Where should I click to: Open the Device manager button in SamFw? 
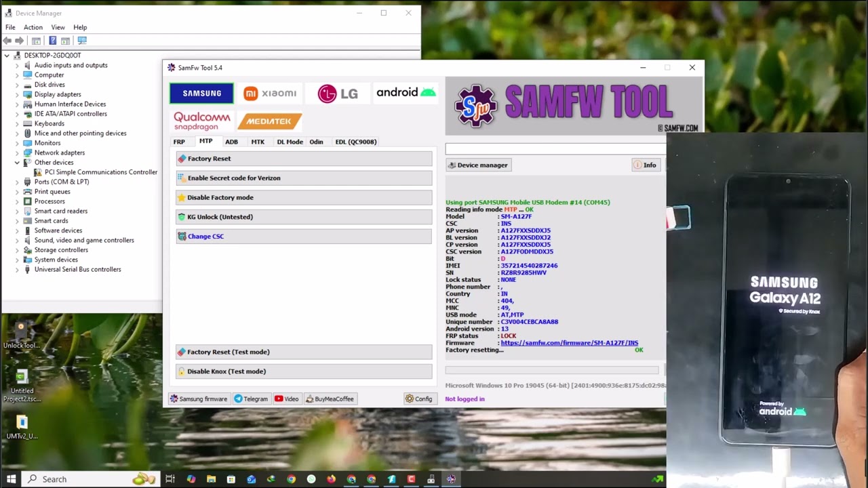[x=478, y=165]
